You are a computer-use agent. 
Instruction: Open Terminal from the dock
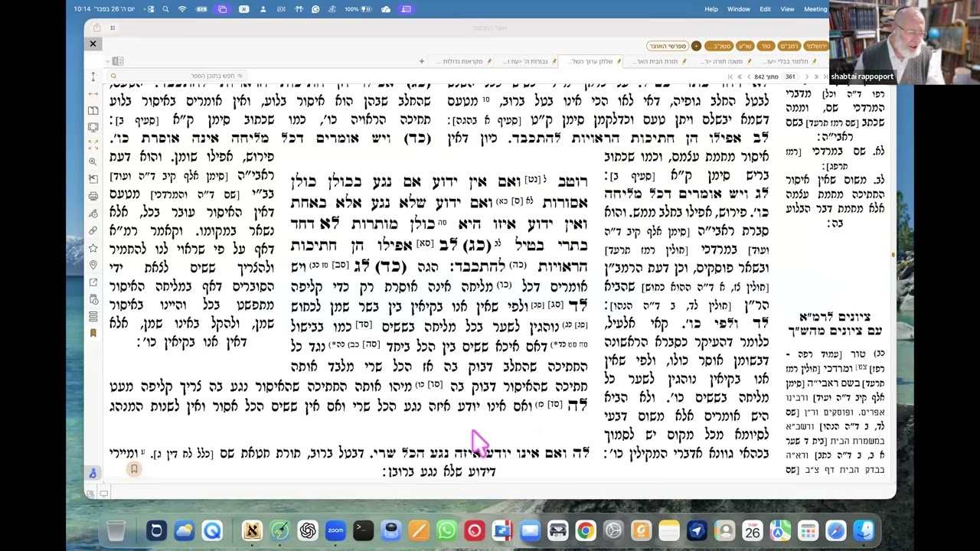pyautogui.click(x=363, y=530)
